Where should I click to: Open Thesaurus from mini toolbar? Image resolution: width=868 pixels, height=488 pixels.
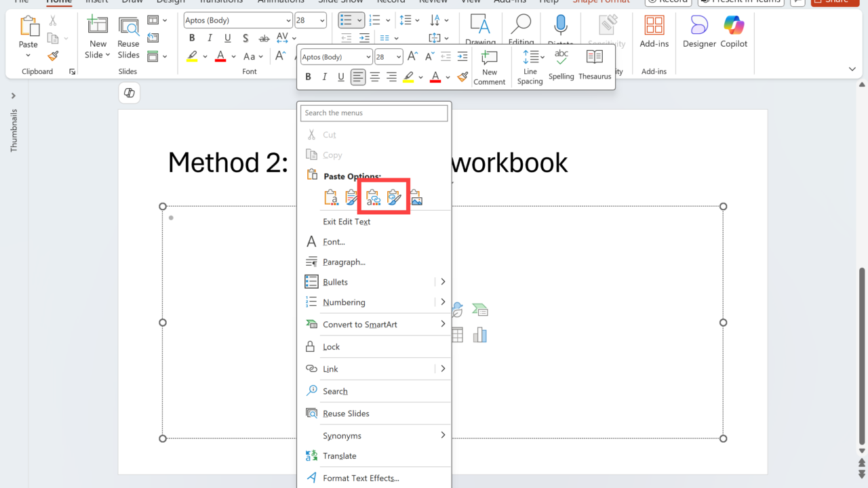pos(595,66)
